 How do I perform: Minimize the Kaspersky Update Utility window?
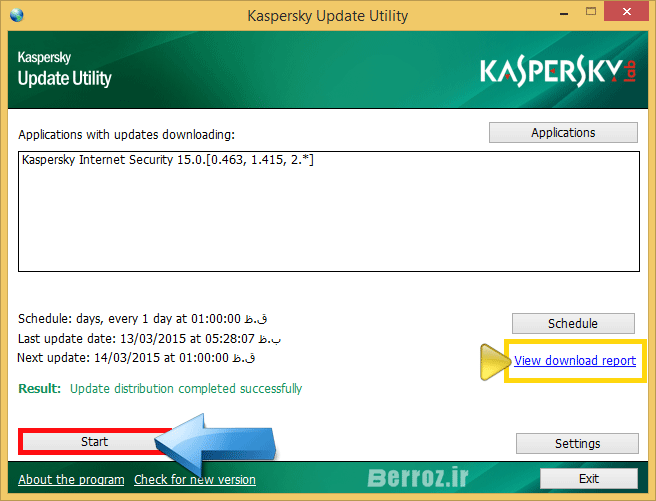(x=564, y=13)
